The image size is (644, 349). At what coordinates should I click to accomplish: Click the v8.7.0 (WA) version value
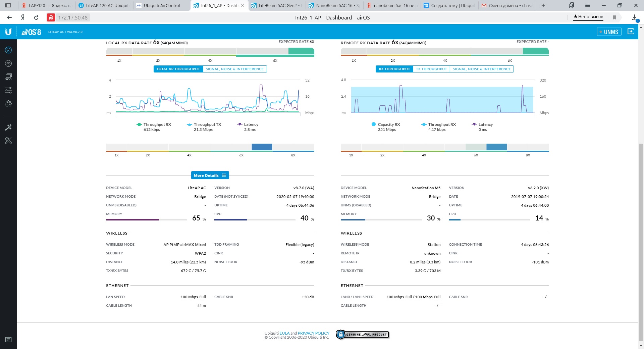(304, 188)
